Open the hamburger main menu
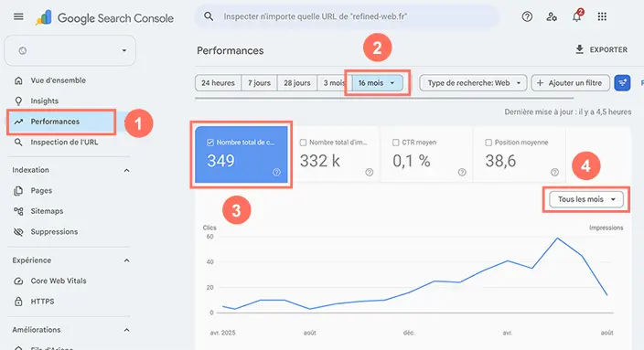644x350 pixels. (x=18, y=16)
